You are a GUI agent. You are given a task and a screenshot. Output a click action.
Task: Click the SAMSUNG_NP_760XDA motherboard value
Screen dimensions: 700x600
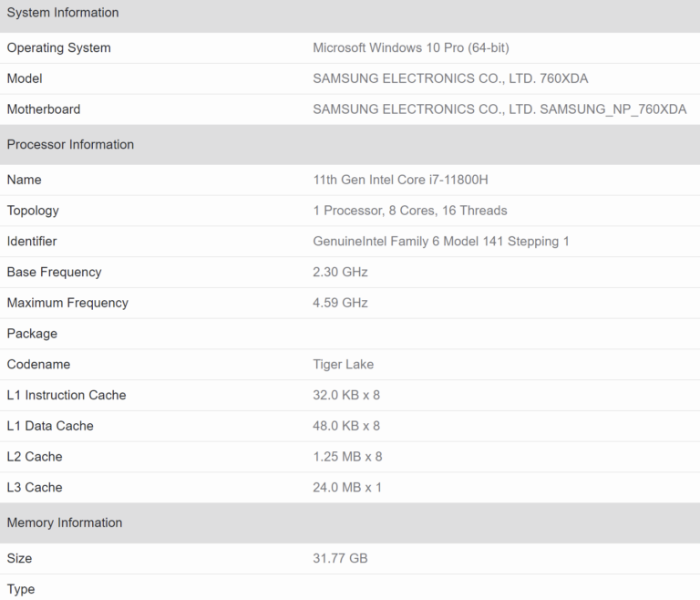(x=499, y=109)
